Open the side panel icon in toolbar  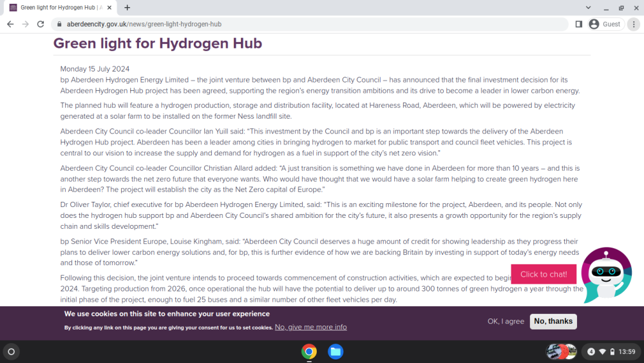click(579, 25)
